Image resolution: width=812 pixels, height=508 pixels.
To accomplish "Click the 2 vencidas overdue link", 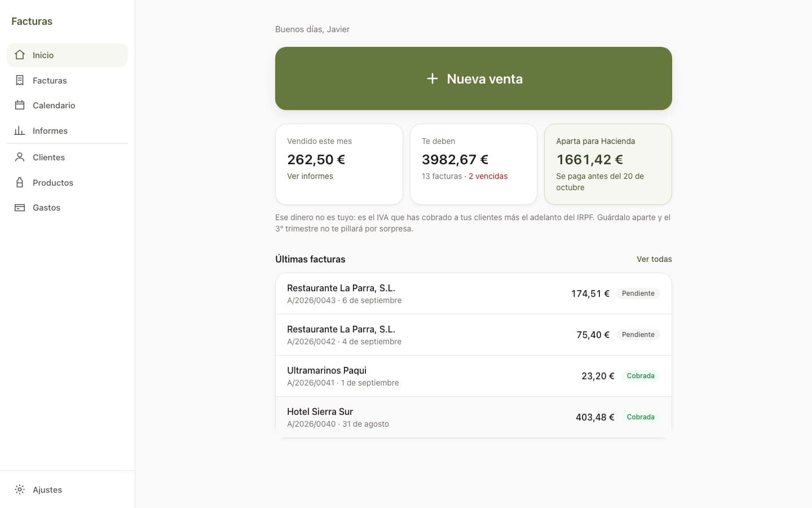I will point(488,176).
